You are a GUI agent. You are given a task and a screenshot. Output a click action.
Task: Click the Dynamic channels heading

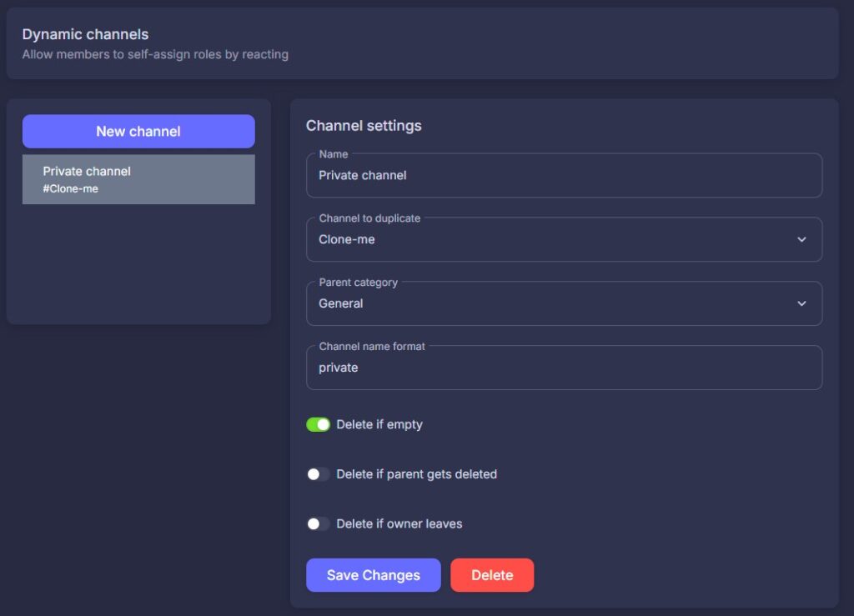pos(85,35)
